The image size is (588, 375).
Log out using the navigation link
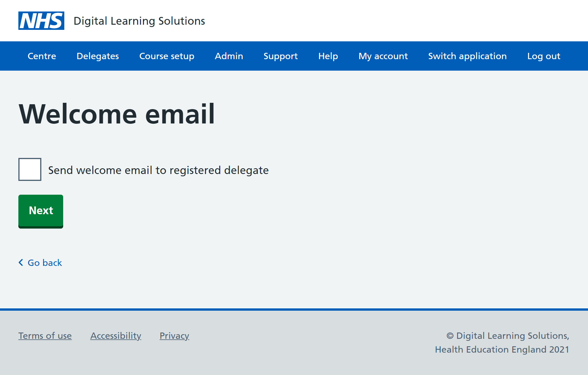(543, 56)
